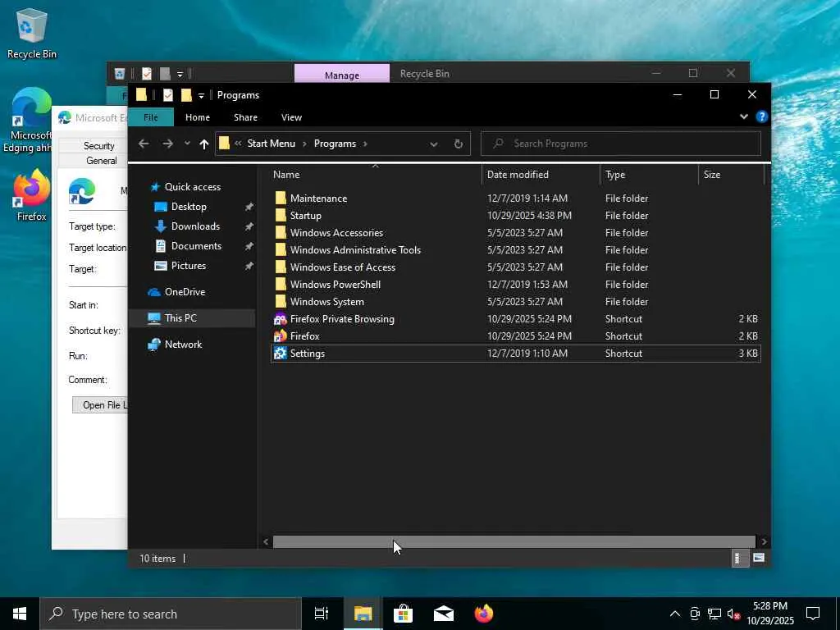
Task: Go forward using the Forward arrow
Action: (167, 144)
